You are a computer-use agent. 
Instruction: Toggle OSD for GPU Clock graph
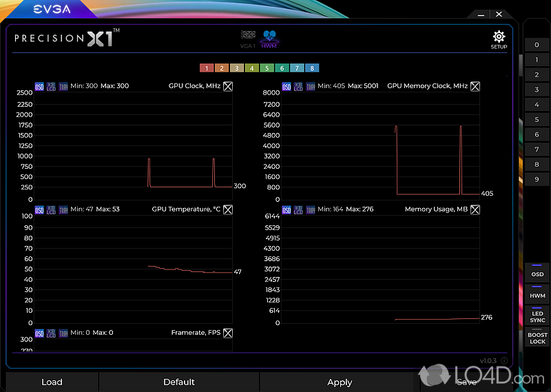[x=39, y=86]
